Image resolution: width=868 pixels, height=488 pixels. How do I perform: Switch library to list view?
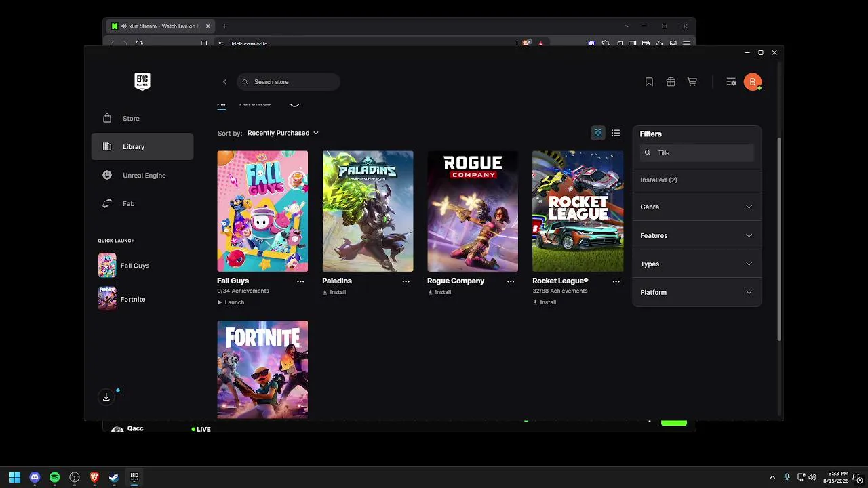coord(616,133)
